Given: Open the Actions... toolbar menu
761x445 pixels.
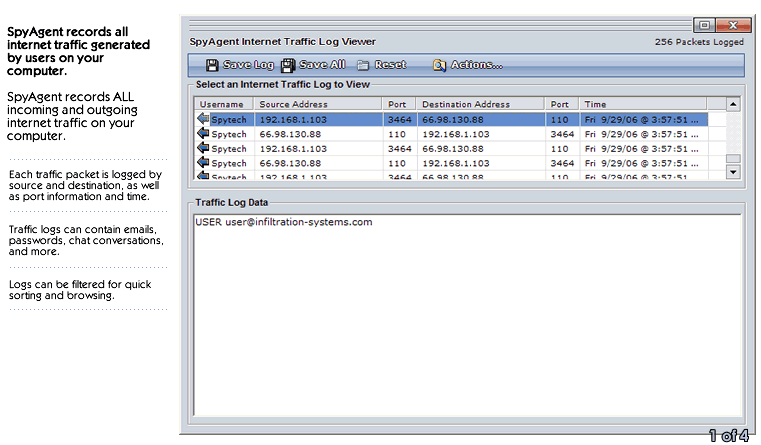Looking at the screenshot, I should (x=467, y=65).
